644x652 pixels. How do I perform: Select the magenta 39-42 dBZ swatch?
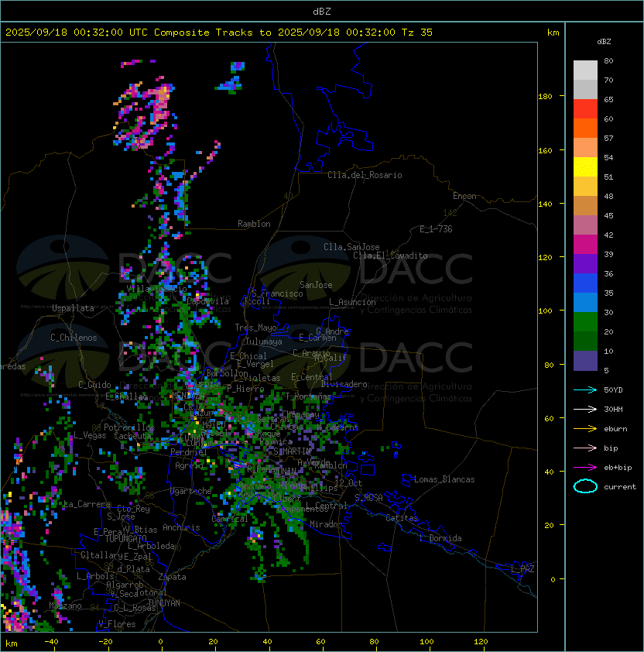[585, 245]
